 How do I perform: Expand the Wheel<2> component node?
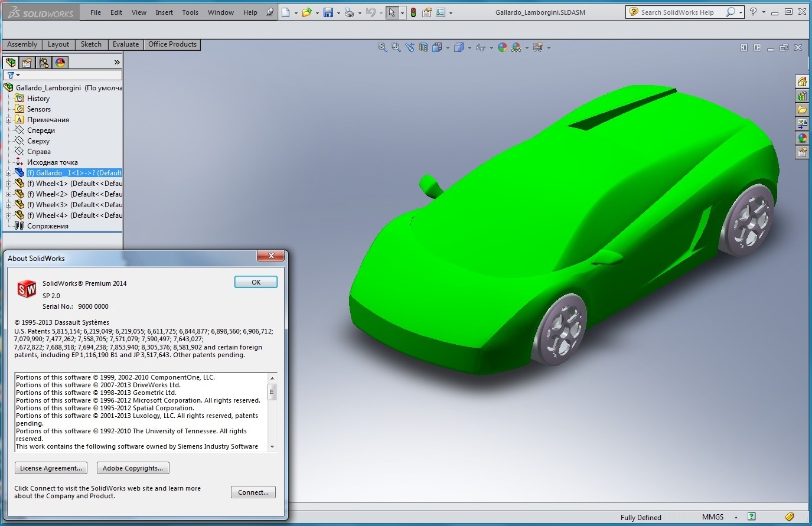pos(9,194)
